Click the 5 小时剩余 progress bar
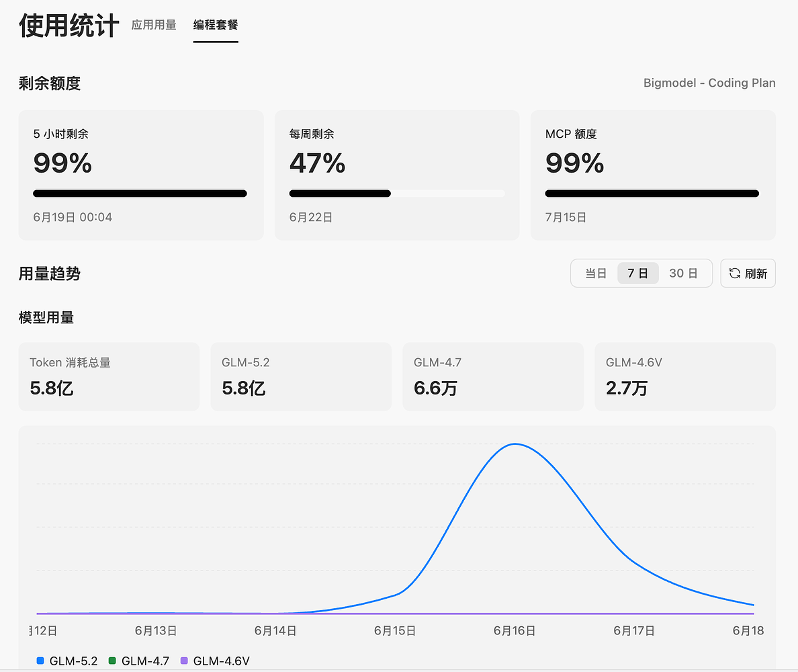798x672 pixels. pos(140,194)
